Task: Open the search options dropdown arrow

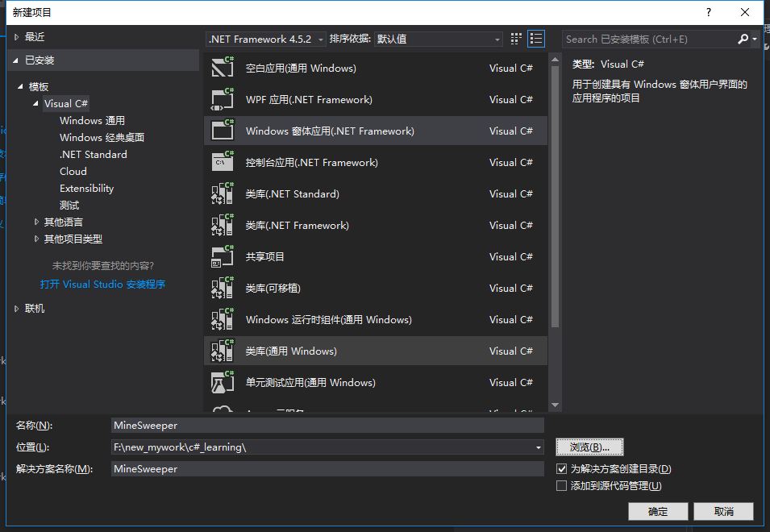Action: [755, 39]
